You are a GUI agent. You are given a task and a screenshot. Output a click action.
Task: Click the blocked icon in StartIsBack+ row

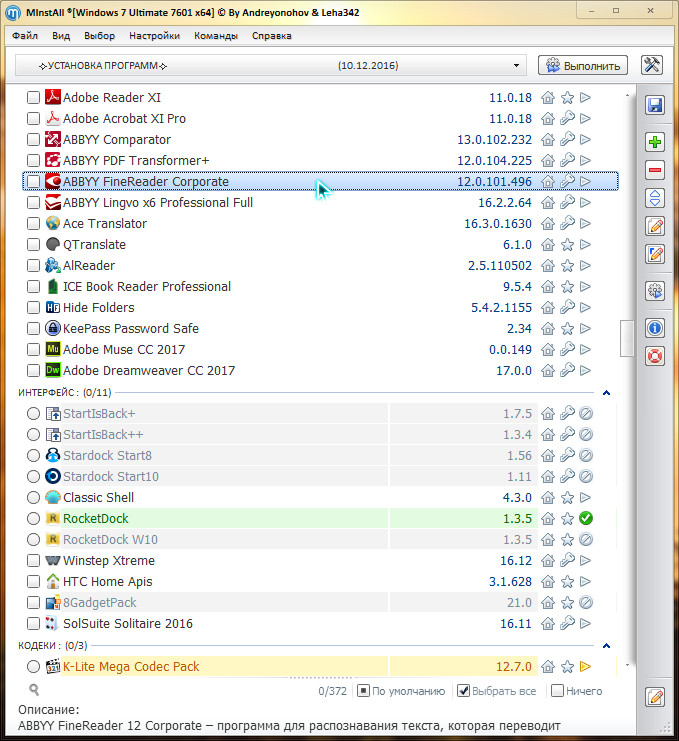(585, 414)
